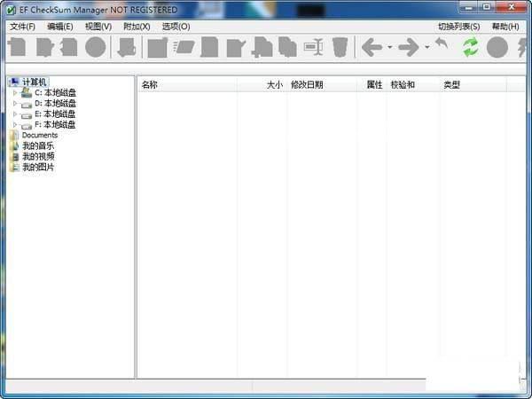Click the gray circle icon beside green refresh
Viewport: 532px width, 399px height.
tap(497, 47)
